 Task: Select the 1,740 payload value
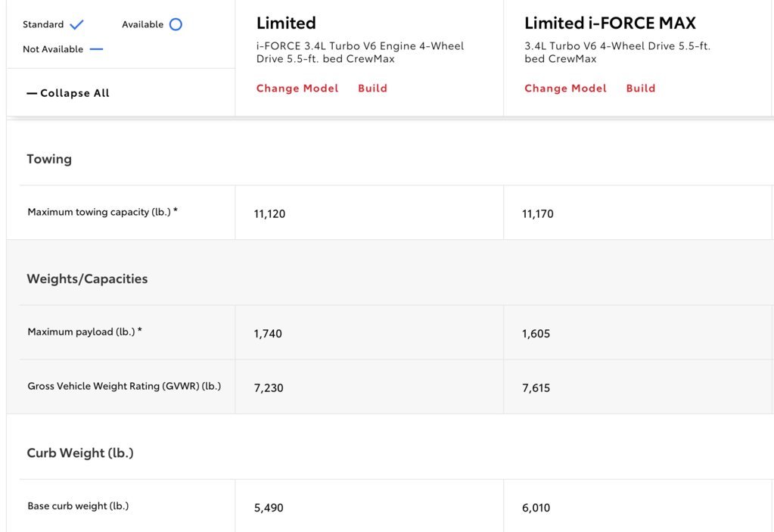pos(268,334)
